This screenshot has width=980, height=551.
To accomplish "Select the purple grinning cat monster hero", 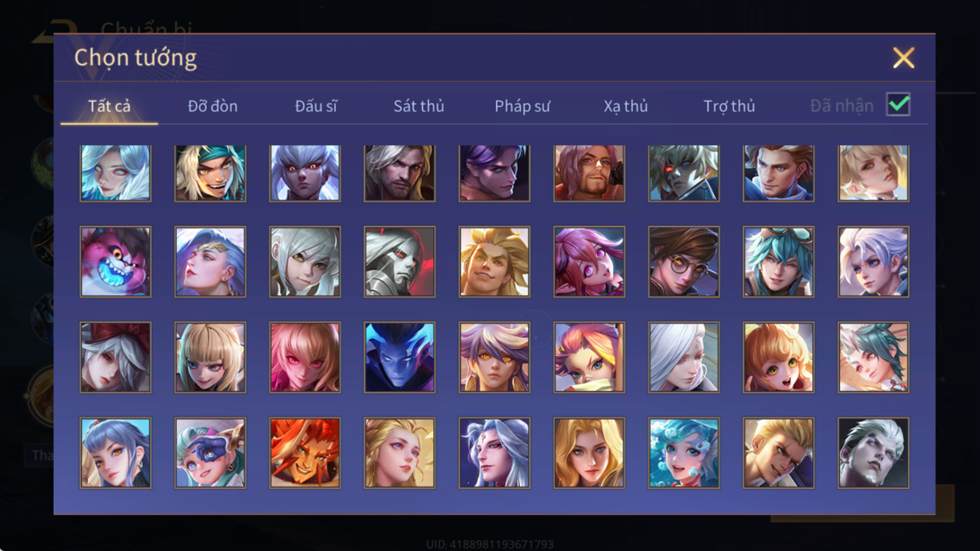I will pyautogui.click(x=115, y=262).
